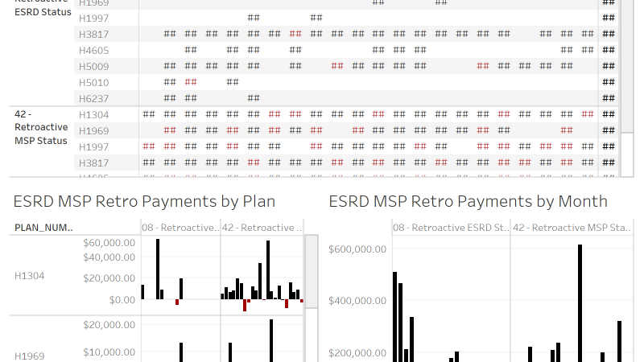
Task: Click the $0.00 axis label
Action: pos(122,300)
